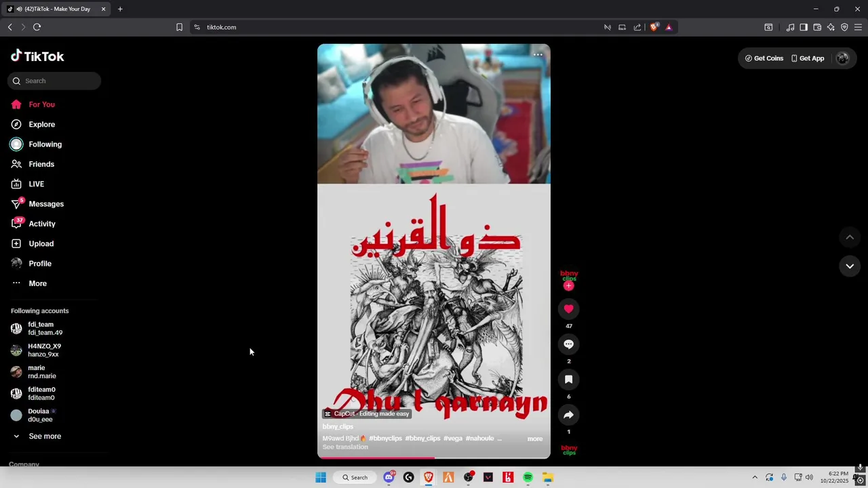Open the Brave Wallet icon

click(817, 27)
